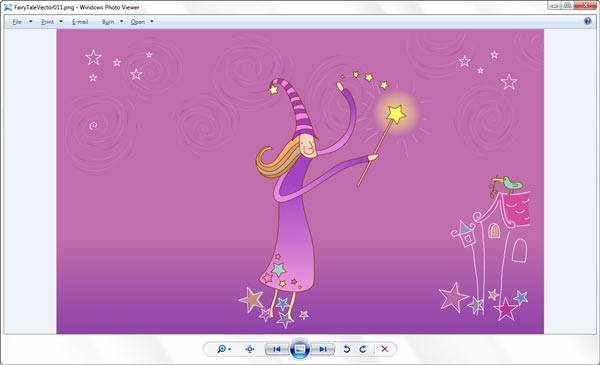Click the Actual size button

[249, 349]
